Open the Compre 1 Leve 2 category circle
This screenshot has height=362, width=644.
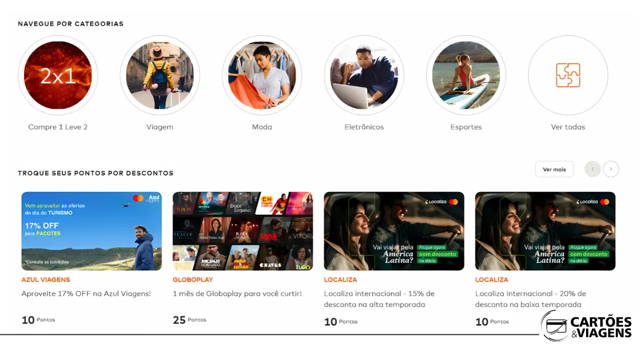click(x=58, y=75)
